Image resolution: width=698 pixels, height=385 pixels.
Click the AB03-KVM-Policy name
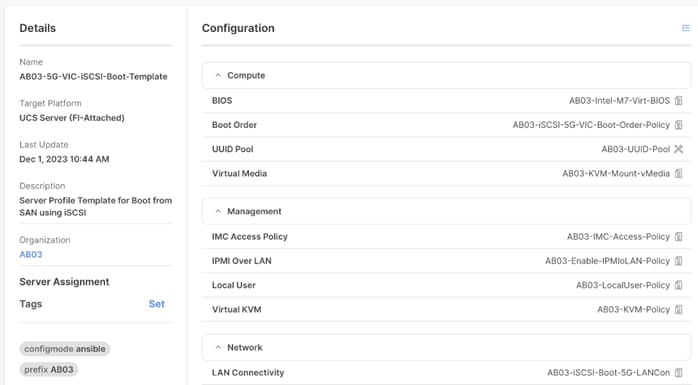(x=633, y=309)
